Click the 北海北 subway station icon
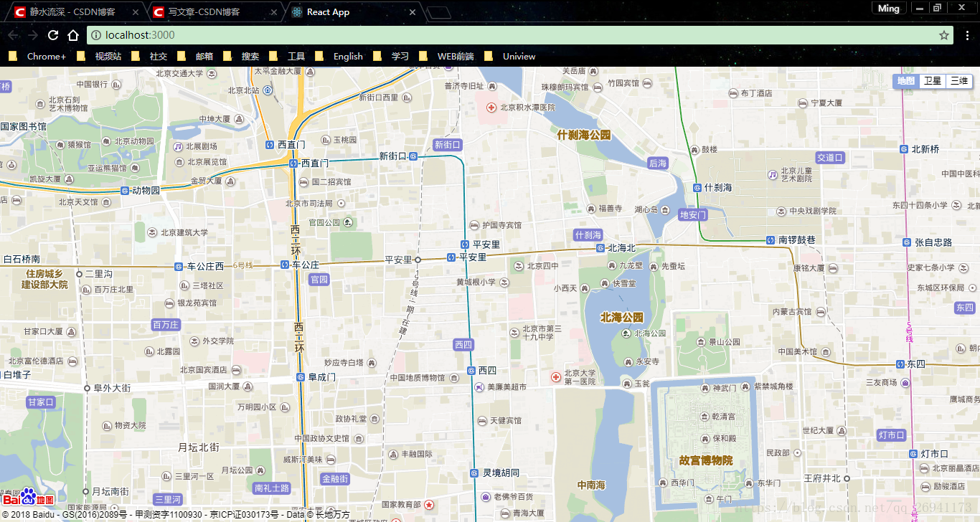Image resolution: width=980 pixels, height=522 pixels. 600,248
